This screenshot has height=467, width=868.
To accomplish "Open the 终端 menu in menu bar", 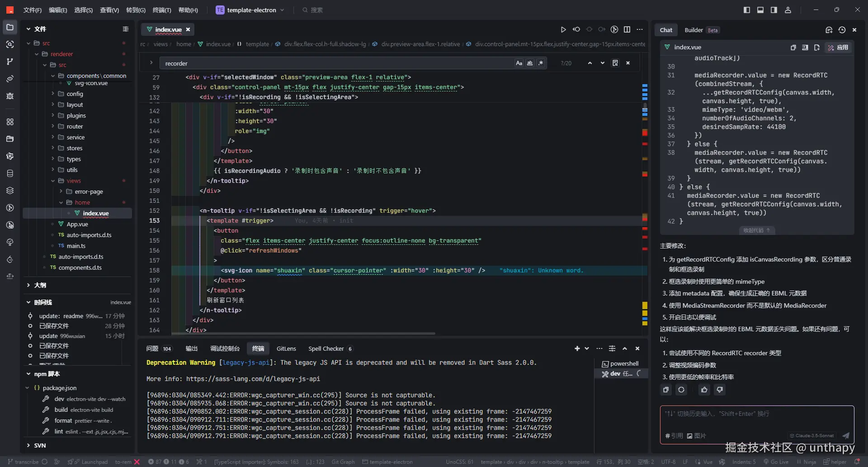I will click(x=161, y=10).
